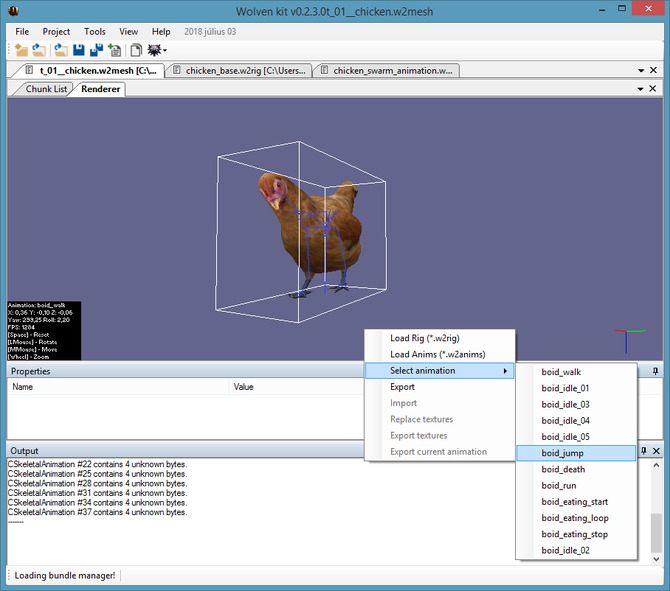This screenshot has height=591, width=670.
Task: Open the View menu
Action: (x=128, y=32)
